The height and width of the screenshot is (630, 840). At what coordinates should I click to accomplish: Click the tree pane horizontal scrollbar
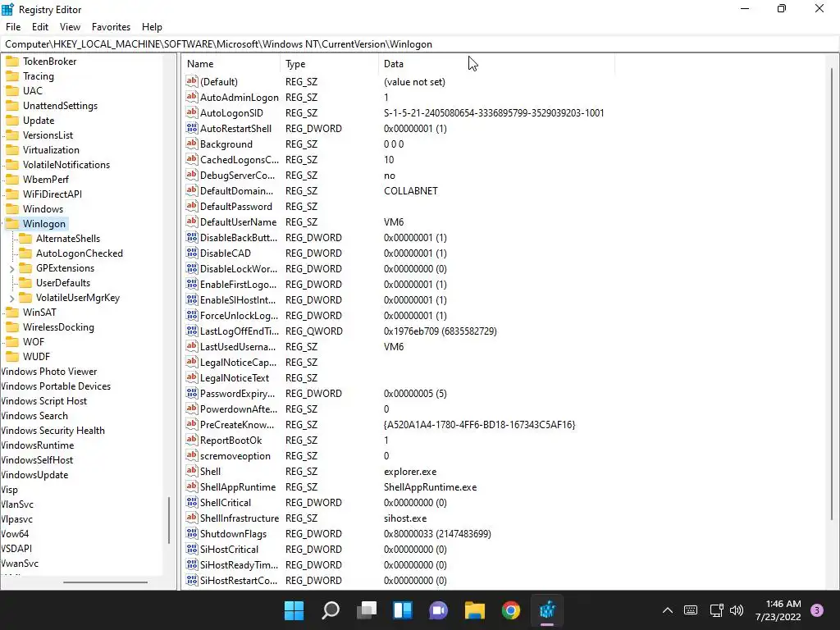coord(105,582)
